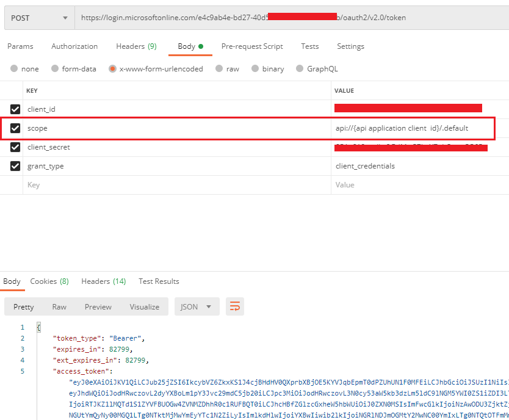The width and height of the screenshot is (509, 420).
Task: Toggle the line wrap icon
Action: (235, 306)
